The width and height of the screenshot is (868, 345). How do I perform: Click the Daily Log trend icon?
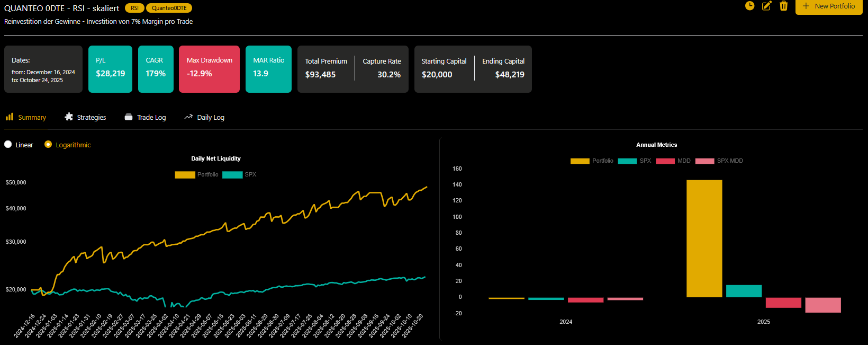point(188,117)
